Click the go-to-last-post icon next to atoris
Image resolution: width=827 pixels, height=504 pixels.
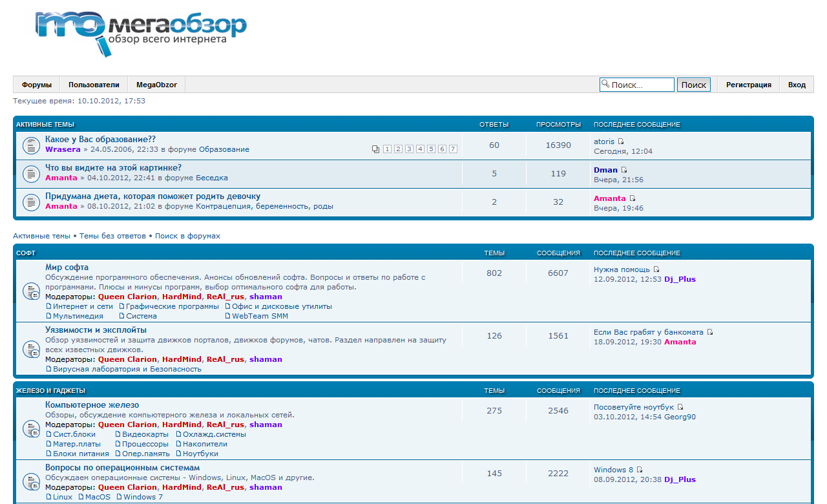(621, 142)
